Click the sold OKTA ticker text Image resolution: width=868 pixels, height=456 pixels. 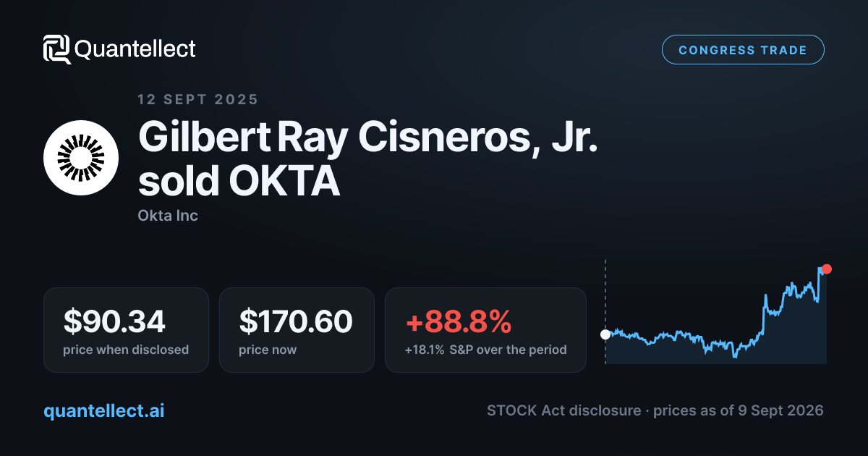[x=239, y=182]
